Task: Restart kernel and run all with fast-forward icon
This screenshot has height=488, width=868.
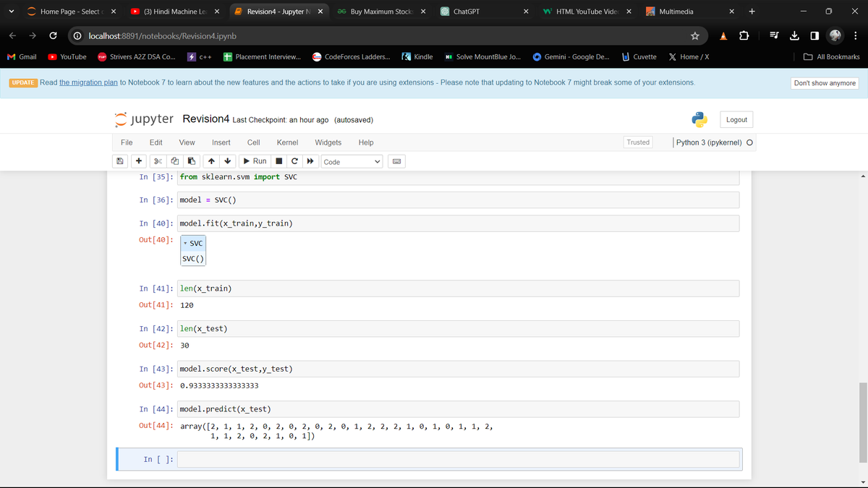Action: [x=310, y=161]
